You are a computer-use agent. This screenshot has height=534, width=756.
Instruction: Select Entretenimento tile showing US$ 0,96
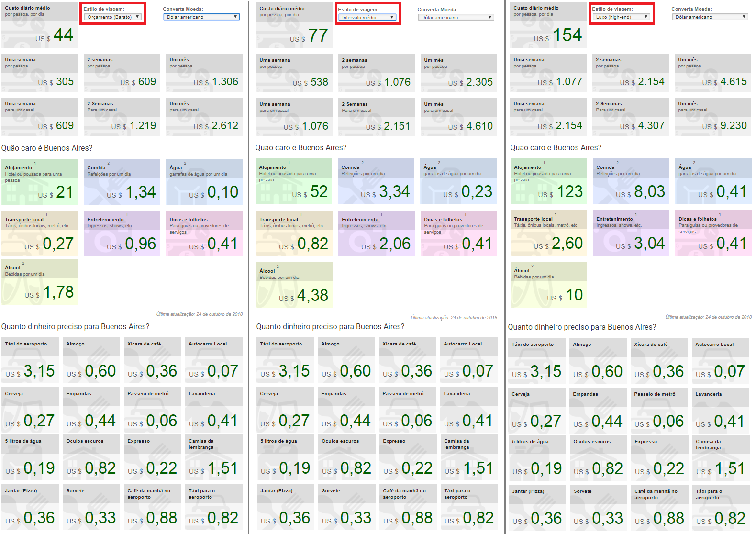click(x=122, y=234)
